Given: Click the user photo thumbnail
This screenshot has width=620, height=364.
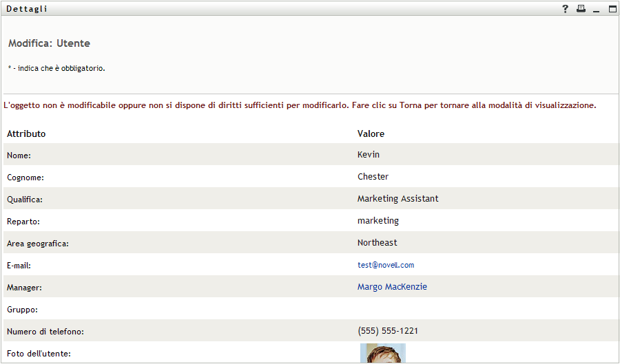Looking at the screenshot, I should pos(383,354).
